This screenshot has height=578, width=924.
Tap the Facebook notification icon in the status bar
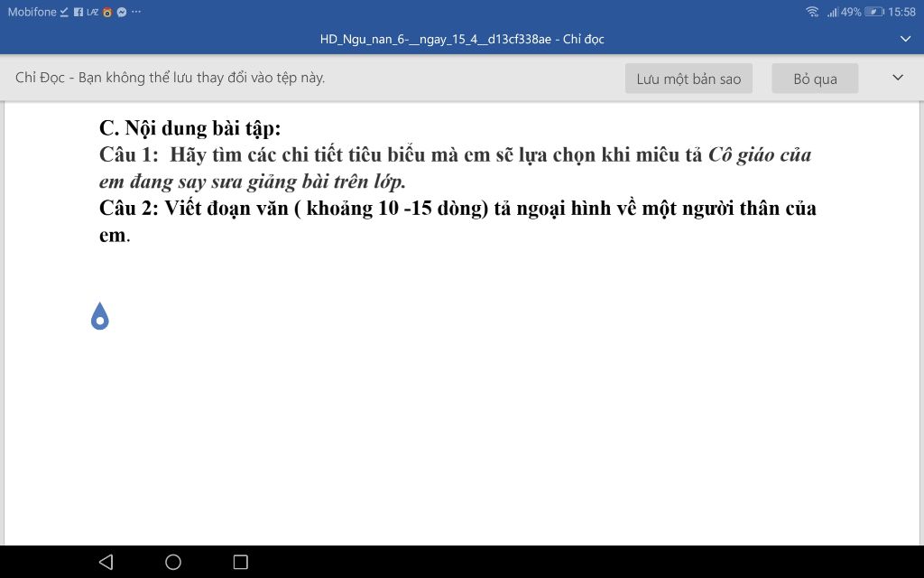tap(79, 12)
